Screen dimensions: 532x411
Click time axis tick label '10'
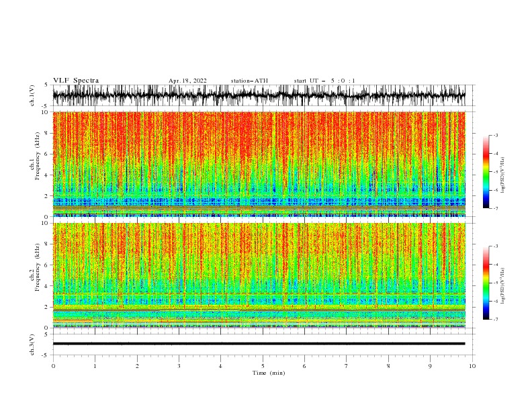472,366
